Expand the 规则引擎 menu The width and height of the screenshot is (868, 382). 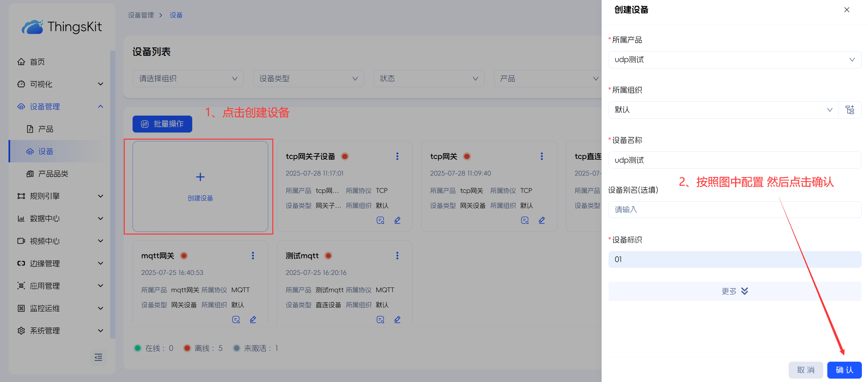click(60, 196)
